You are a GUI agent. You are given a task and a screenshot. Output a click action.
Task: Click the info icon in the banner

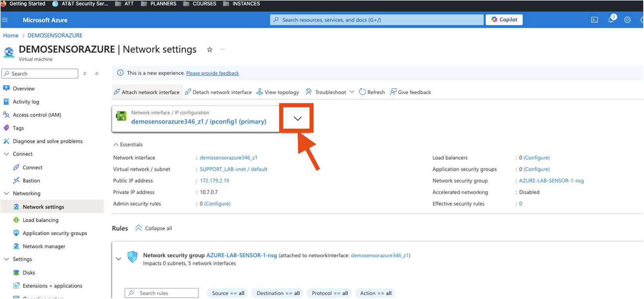click(x=120, y=73)
